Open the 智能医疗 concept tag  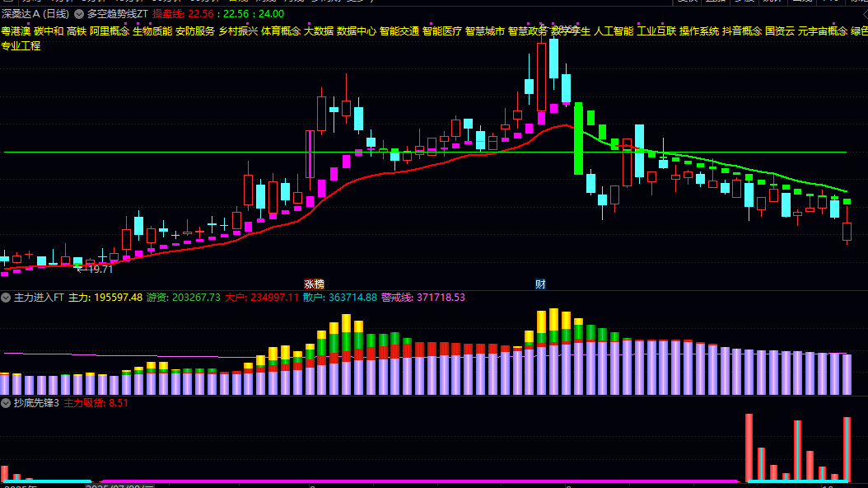point(441,31)
